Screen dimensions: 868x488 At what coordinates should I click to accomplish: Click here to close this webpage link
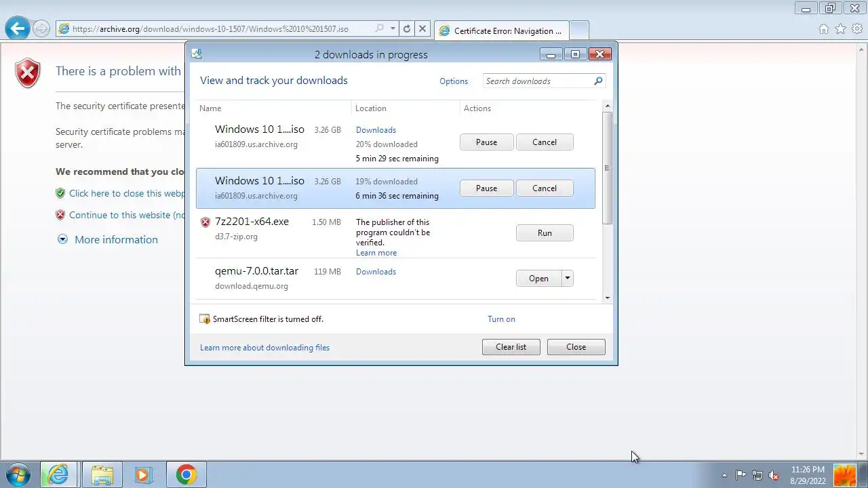tap(127, 194)
